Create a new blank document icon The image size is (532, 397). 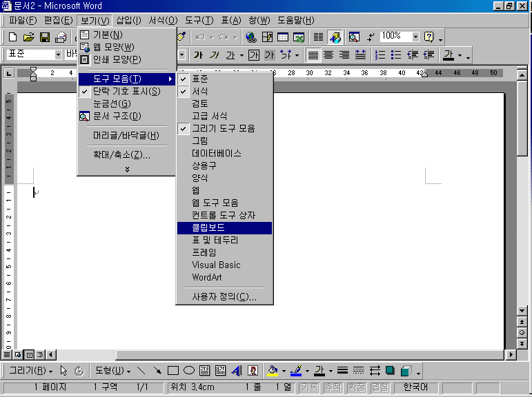click(x=12, y=37)
